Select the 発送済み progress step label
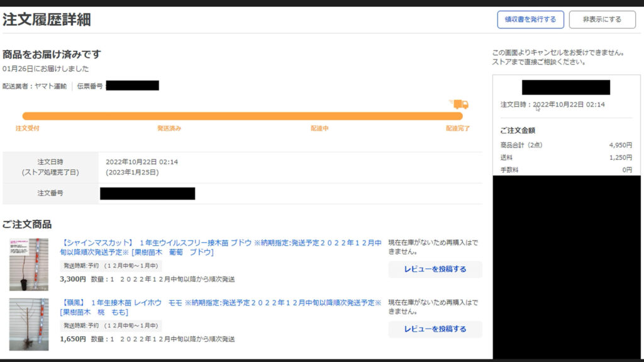Viewport: 644px width, 362px height. pyautogui.click(x=169, y=128)
